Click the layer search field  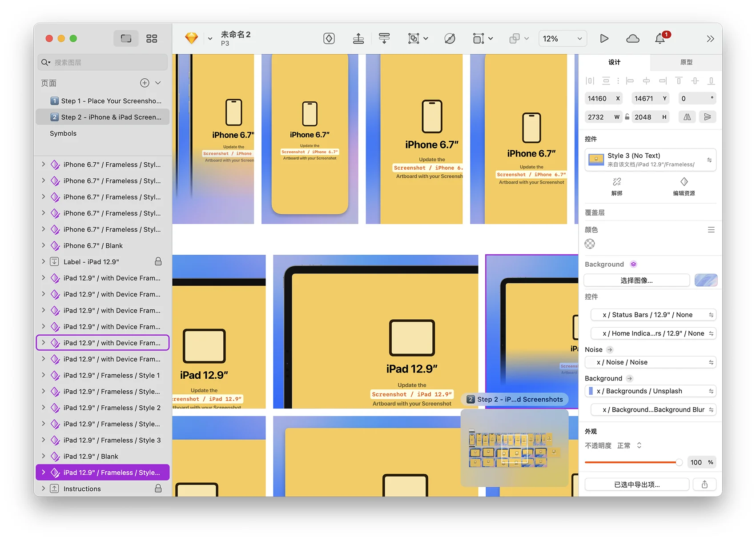(103, 62)
